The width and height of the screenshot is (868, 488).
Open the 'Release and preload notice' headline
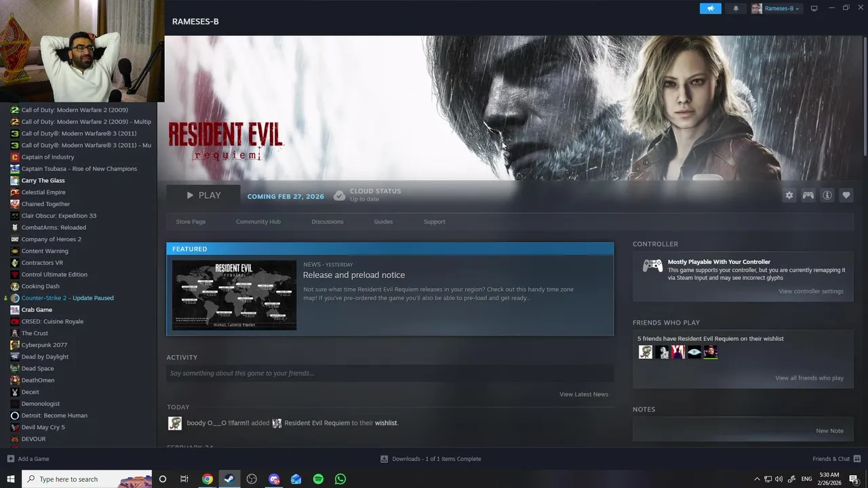pyautogui.click(x=354, y=274)
